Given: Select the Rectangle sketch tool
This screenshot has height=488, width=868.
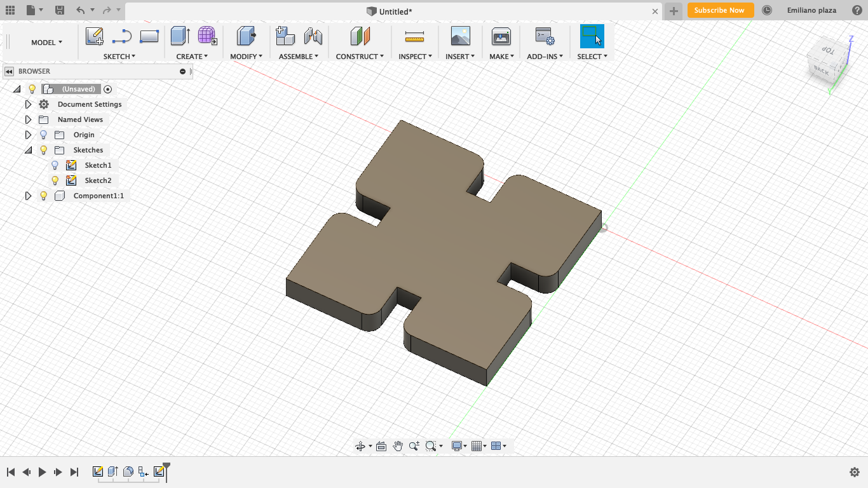Looking at the screenshot, I should click(x=149, y=37).
